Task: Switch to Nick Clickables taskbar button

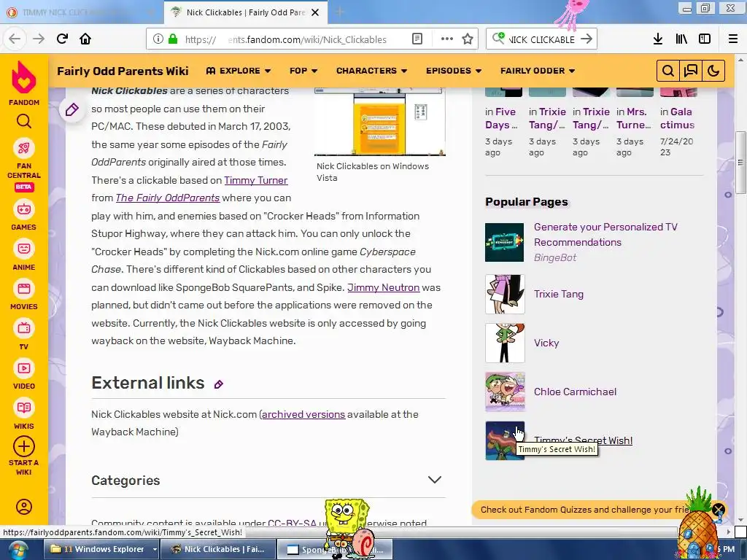Action: click(217, 550)
